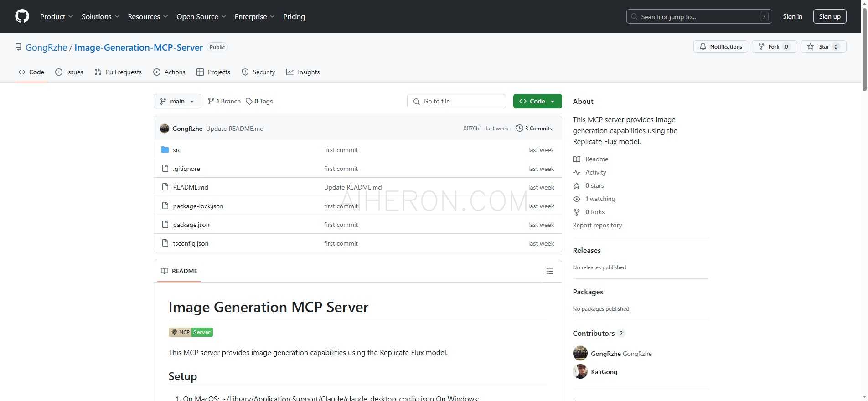Expand the Open Source menu
868x401 pixels.
(201, 16)
